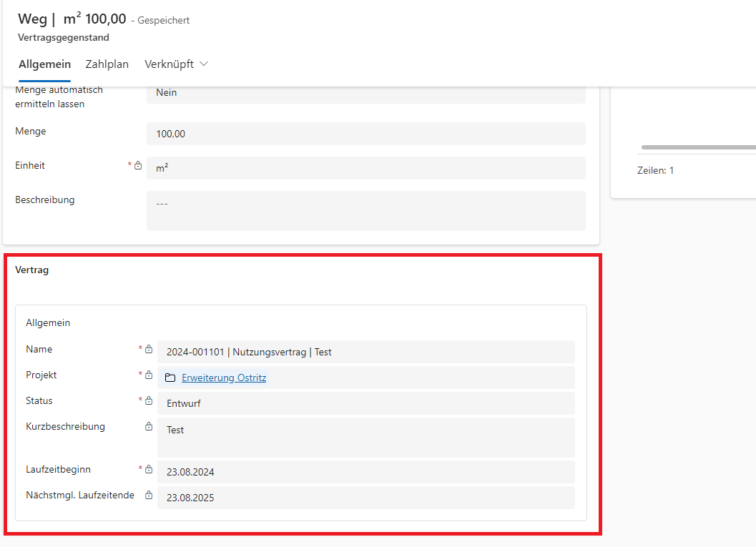Click the lock icon next to Laufzeitbeginn
Viewport: 756px width, 547px height.
149,470
